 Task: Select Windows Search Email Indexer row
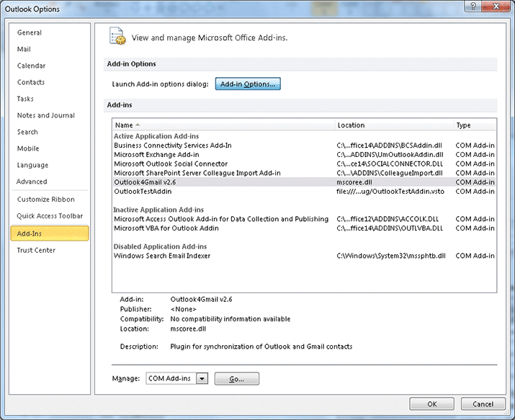click(x=304, y=256)
